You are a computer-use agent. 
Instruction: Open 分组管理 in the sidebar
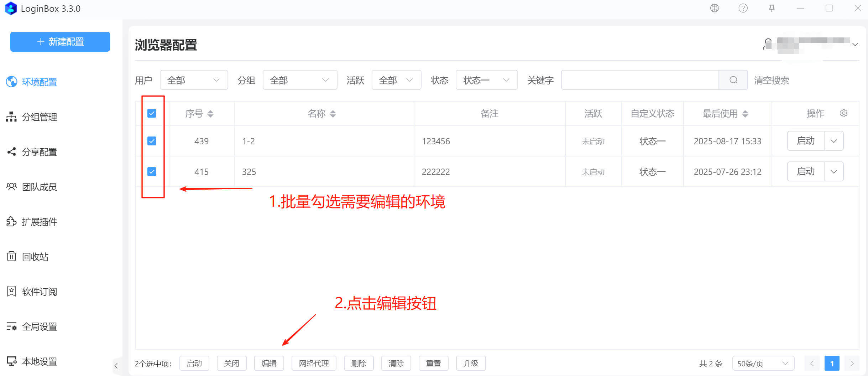pos(39,117)
